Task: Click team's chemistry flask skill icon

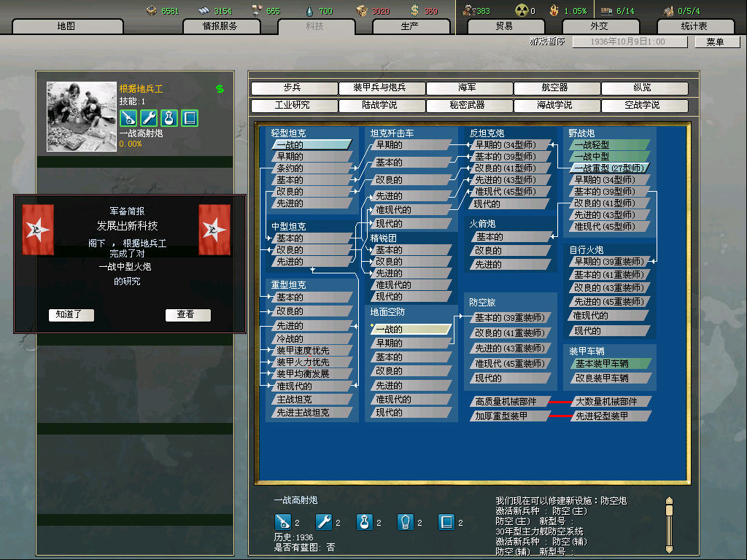Action: [169, 118]
